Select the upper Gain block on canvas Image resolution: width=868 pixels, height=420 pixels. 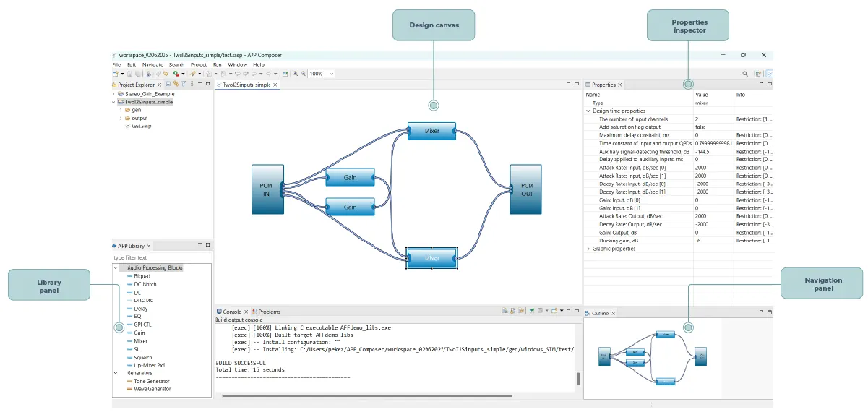[x=350, y=178]
